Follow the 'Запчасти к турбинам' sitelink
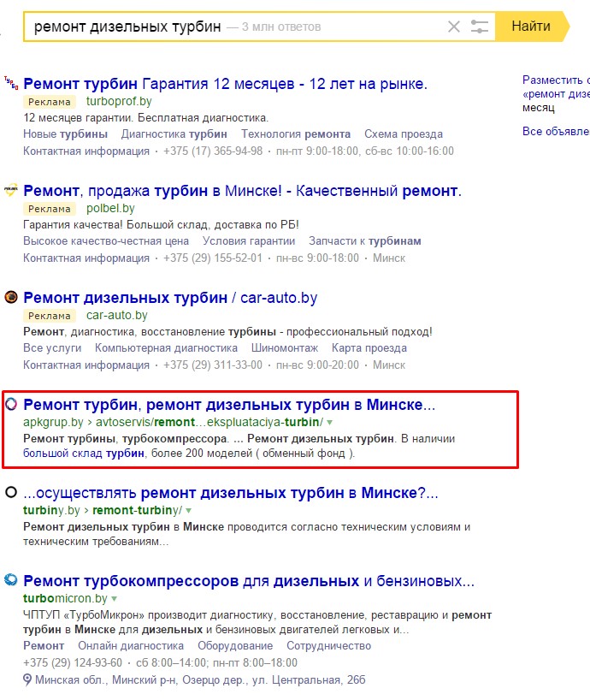The image size is (590, 700). click(x=364, y=241)
